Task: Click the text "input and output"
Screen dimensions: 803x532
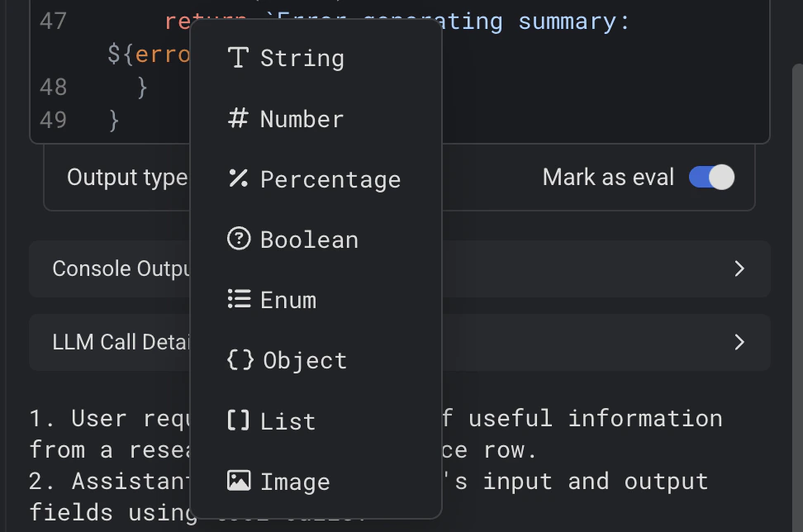Action: coord(596,482)
